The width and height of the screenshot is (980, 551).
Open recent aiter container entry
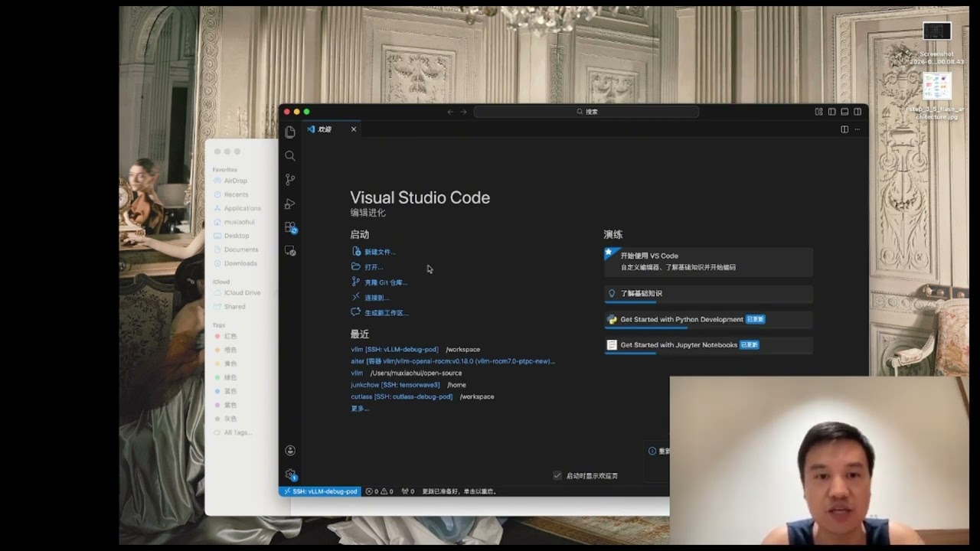pyautogui.click(x=452, y=361)
